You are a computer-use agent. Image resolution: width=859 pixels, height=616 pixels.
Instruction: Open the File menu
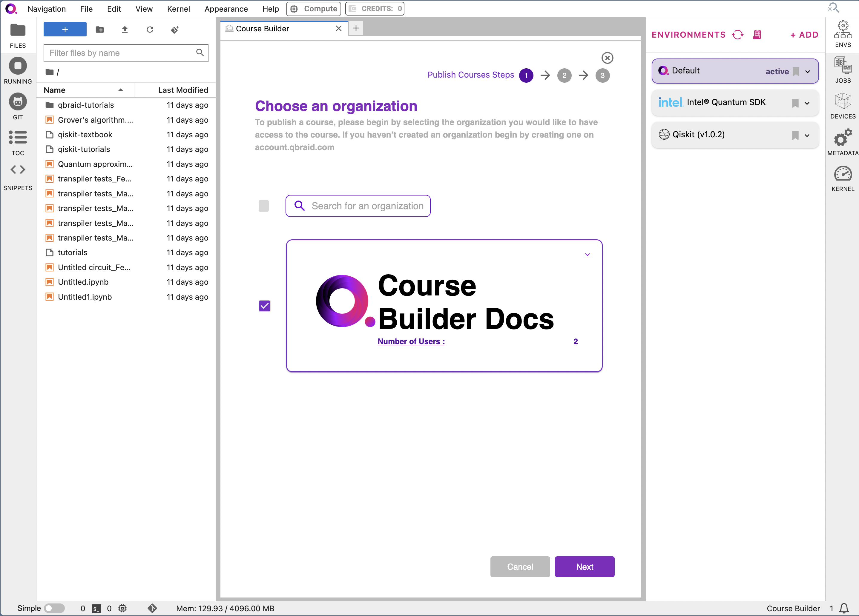click(86, 9)
